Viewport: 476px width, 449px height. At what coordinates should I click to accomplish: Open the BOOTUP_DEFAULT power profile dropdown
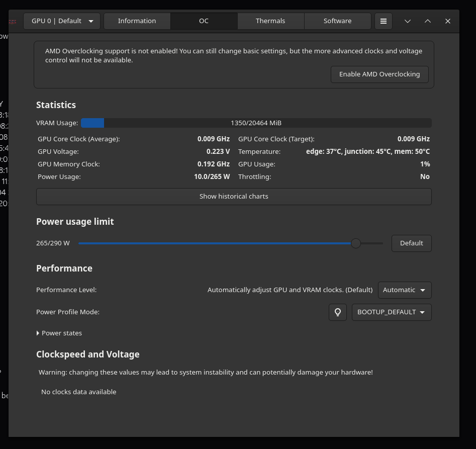391,312
